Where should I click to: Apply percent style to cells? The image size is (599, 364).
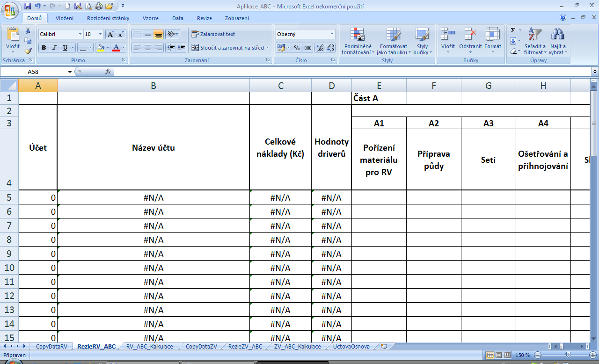[x=297, y=48]
